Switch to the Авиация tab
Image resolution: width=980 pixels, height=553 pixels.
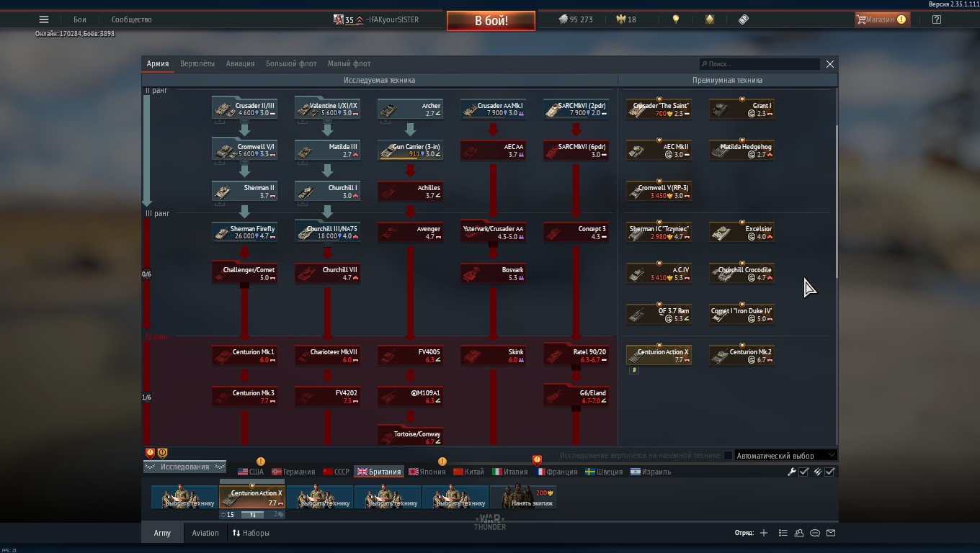click(240, 63)
